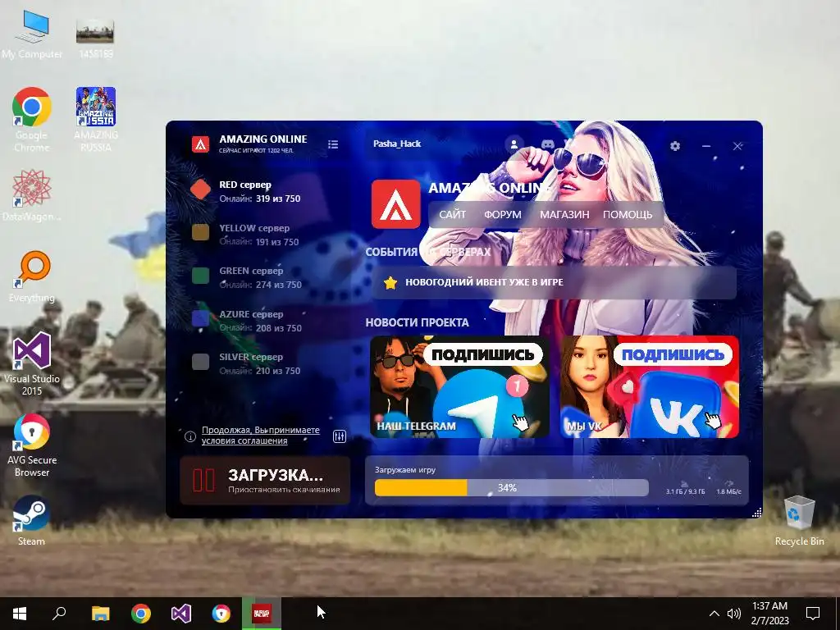Open taskbar search

59,614
